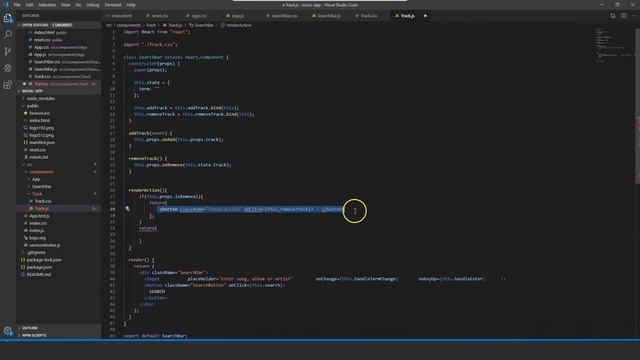
Task: Open package.json in the file tree
Action: (39, 267)
